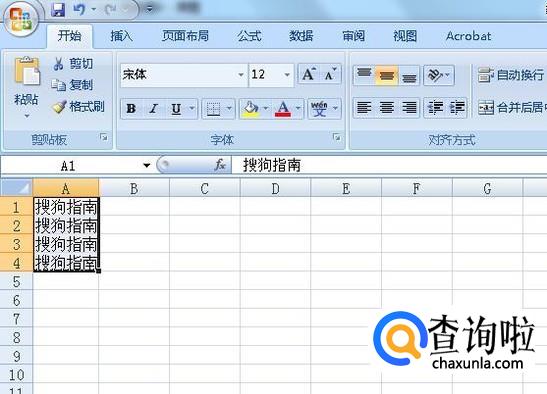Apply the red font color swatch

tap(283, 109)
